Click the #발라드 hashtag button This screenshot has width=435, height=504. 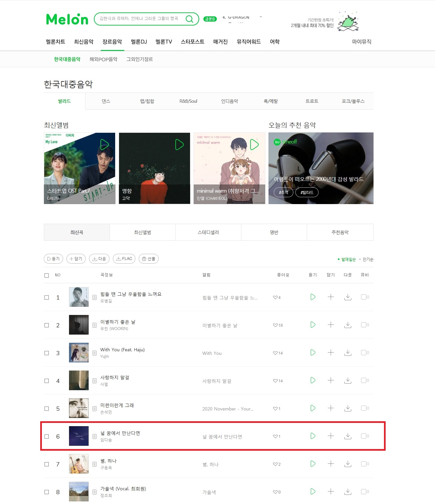[307, 192]
